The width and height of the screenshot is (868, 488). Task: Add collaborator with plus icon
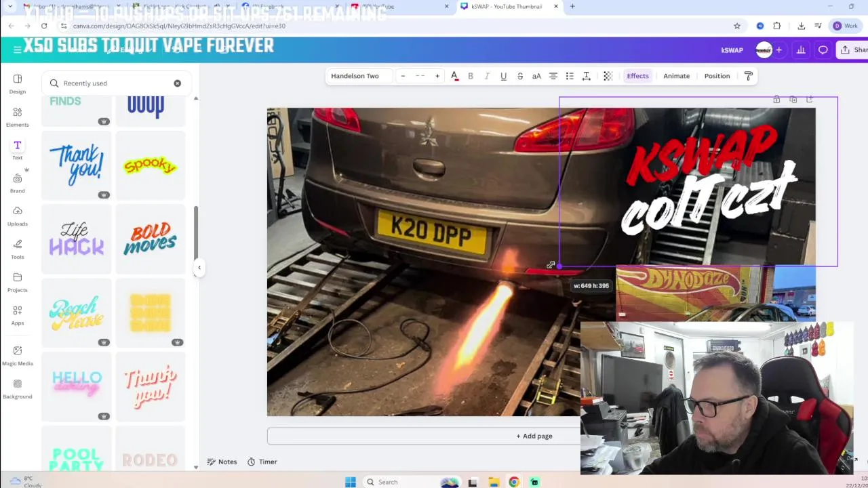click(779, 50)
